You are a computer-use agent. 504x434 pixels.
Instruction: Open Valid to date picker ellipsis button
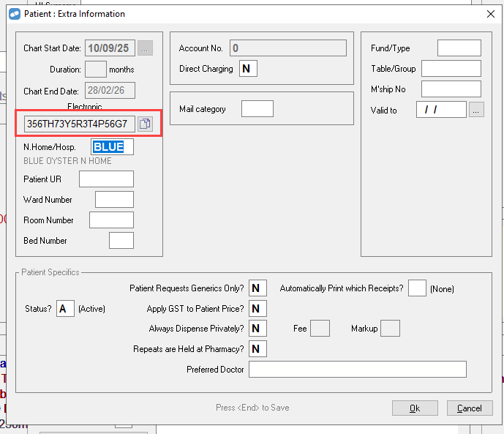[x=476, y=110]
